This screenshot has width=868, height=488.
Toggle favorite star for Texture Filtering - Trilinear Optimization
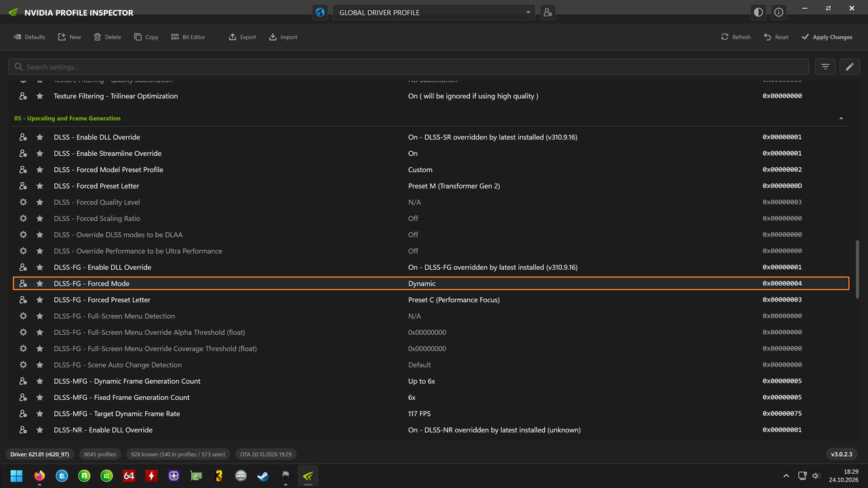tap(40, 96)
